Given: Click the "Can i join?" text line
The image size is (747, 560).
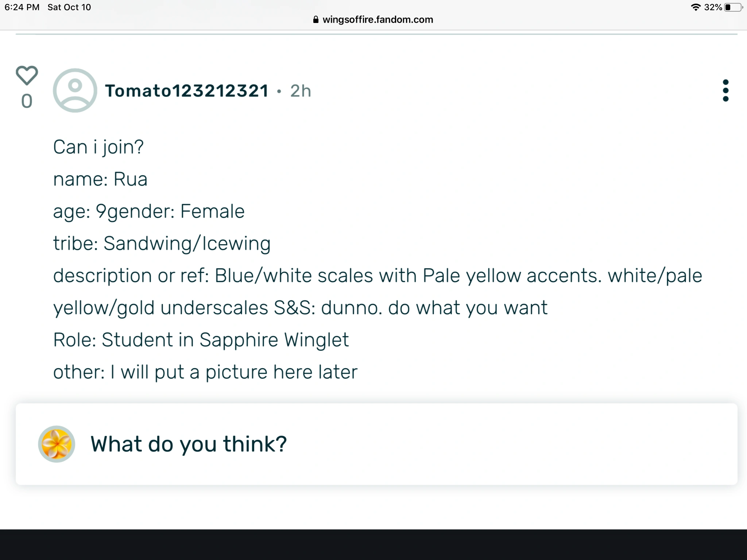Looking at the screenshot, I should (x=98, y=147).
